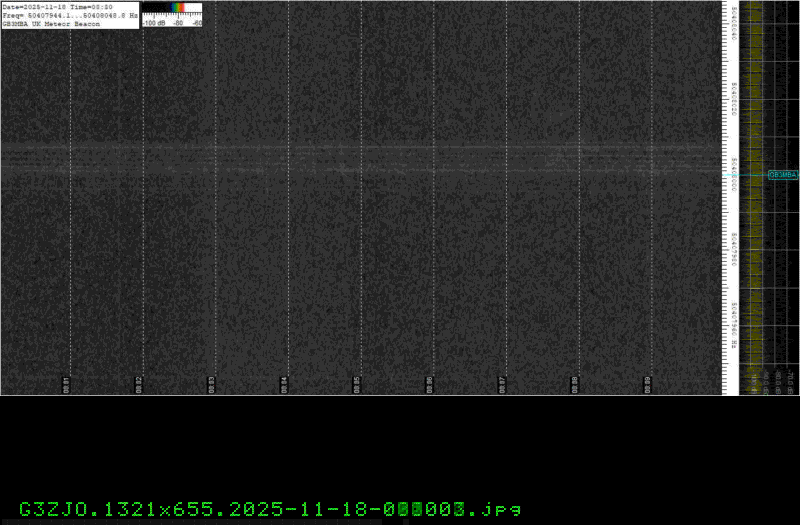
Task: Click the 08:08 time marker
Action: point(574,383)
